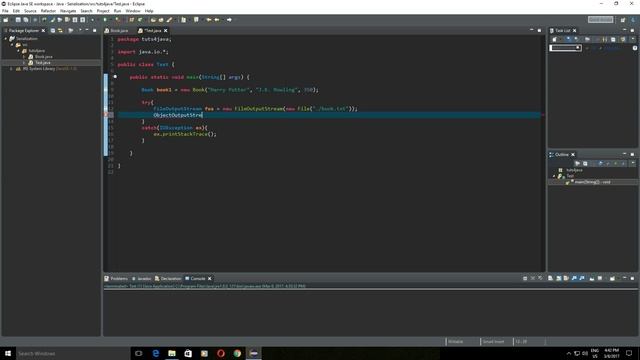The height and width of the screenshot is (360, 640).
Task: Click the Quick Access search field
Action: 600,20
